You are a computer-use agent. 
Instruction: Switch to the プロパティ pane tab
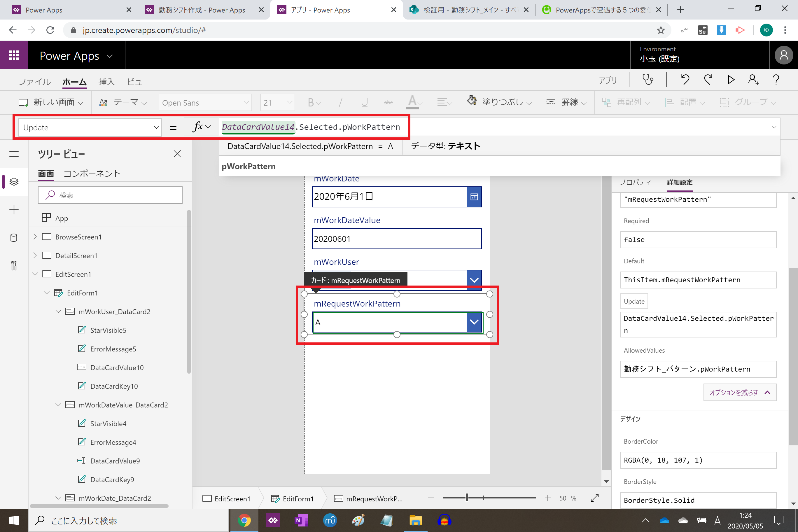point(635,182)
